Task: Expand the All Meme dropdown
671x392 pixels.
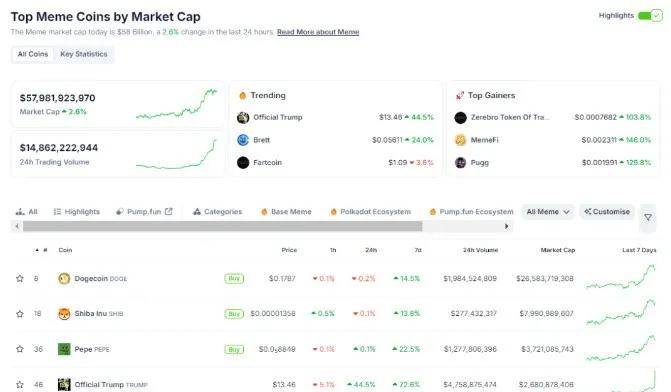Action: tap(548, 212)
